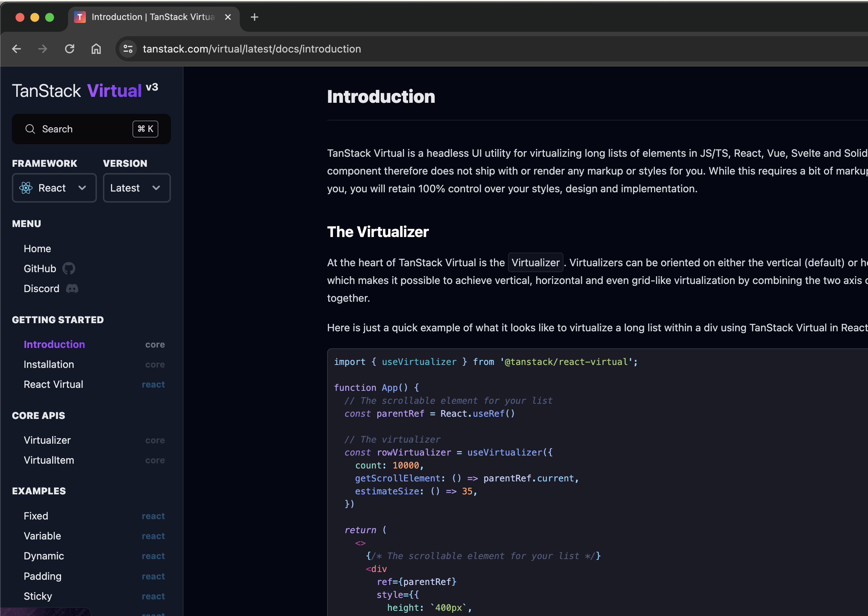Go to the browser home icon
868x616 pixels.
coord(96,49)
